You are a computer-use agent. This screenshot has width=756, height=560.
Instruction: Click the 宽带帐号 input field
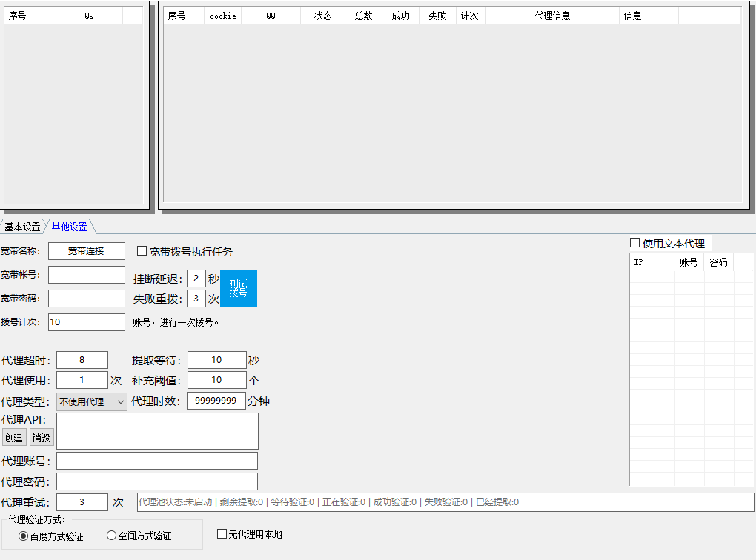point(86,275)
